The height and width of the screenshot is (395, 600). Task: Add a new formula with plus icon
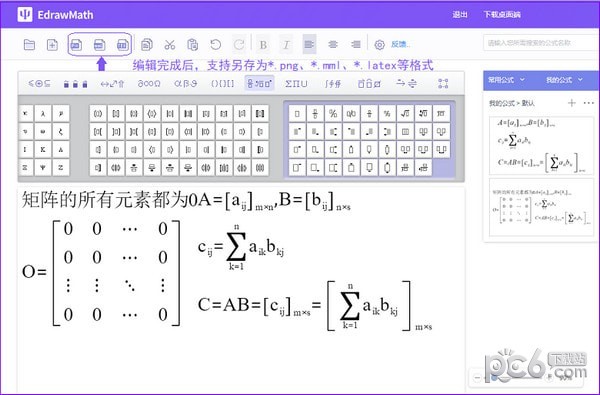[572, 103]
